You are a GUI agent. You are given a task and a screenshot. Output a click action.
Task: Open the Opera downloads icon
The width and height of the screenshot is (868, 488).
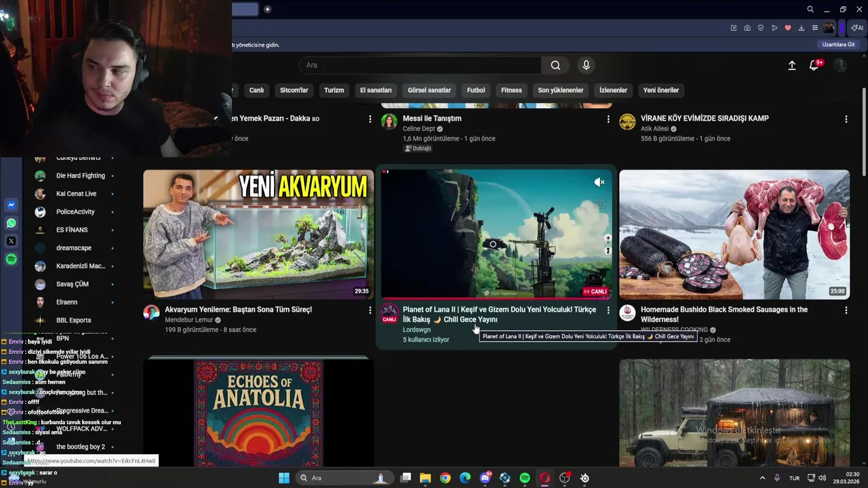802,28
